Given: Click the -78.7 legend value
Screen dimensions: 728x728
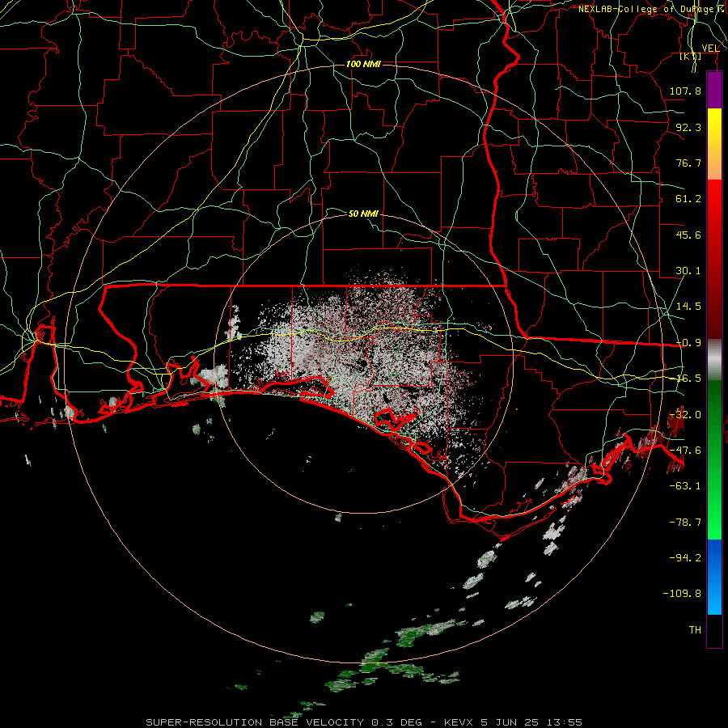Looking at the screenshot, I should (685, 523).
